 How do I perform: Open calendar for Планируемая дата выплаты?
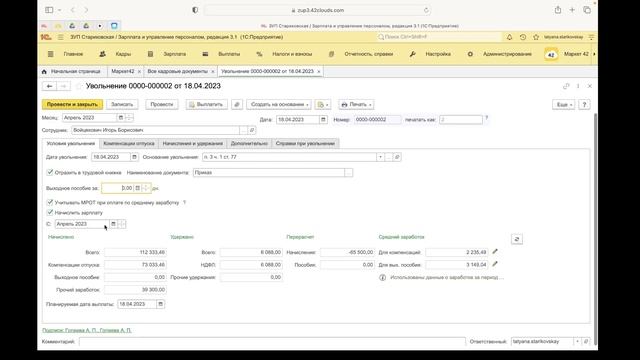click(x=160, y=304)
